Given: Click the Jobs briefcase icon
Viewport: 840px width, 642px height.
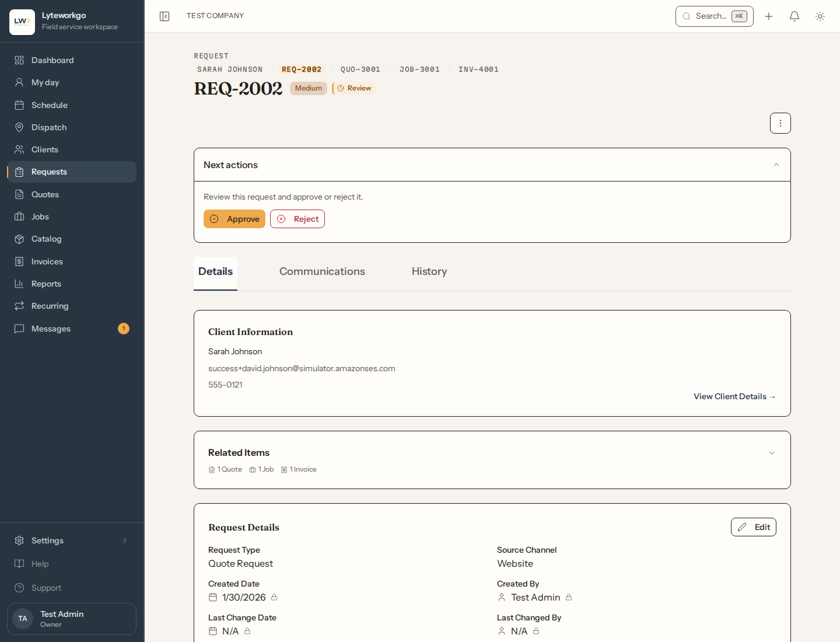Looking at the screenshot, I should point(19,217).
